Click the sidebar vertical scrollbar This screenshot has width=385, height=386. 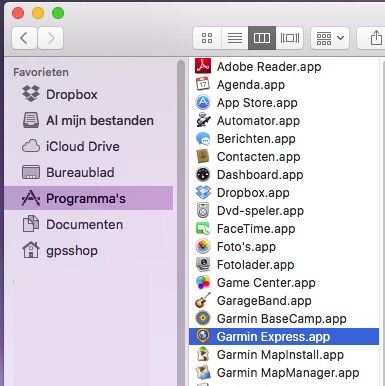coord(181,223)
